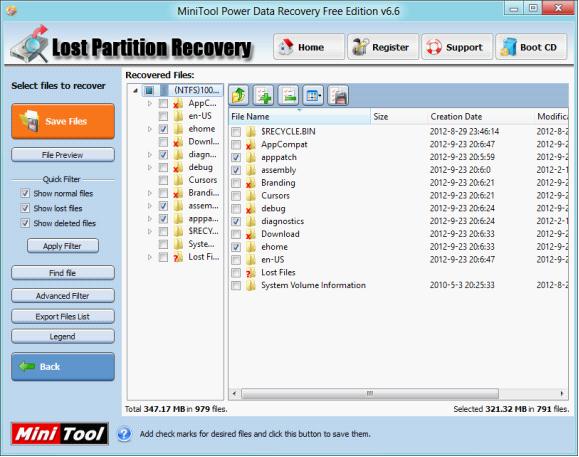Viewport: 579px width, 457px height.
Task: Select the Downl... row in the tree
Action: [203, 142]
